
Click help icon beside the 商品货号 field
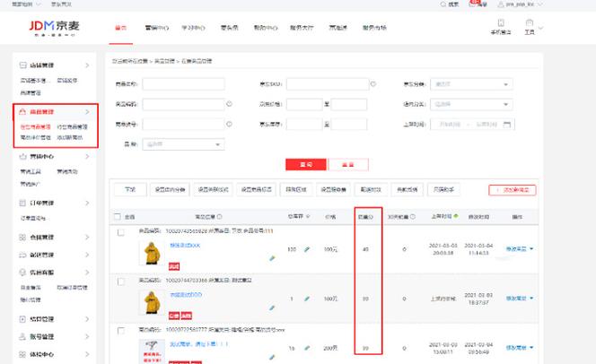pos(229,124)
